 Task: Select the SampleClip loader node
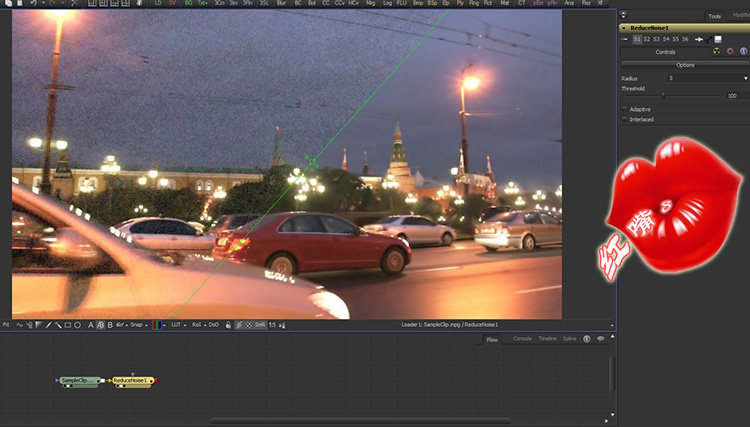80,381
